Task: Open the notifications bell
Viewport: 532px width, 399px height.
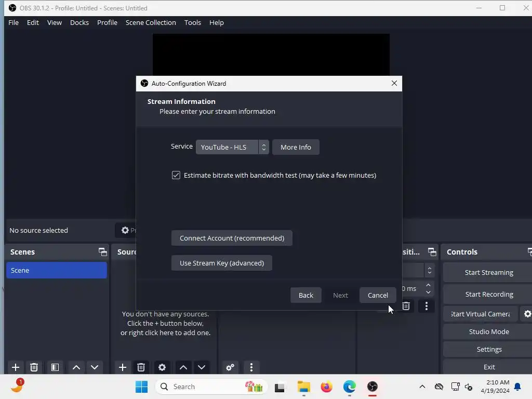Action: pyautogui.click(x=517, y=387)
